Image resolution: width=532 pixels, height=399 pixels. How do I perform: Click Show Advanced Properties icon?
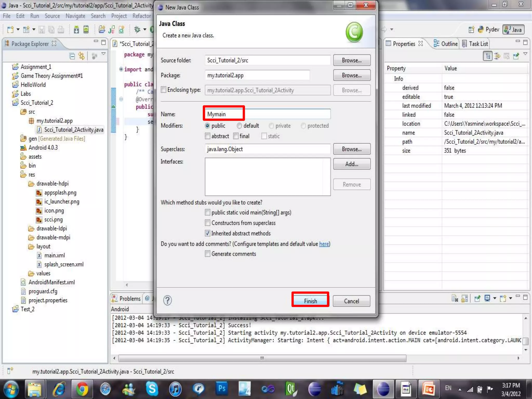[x=497, y=56]
